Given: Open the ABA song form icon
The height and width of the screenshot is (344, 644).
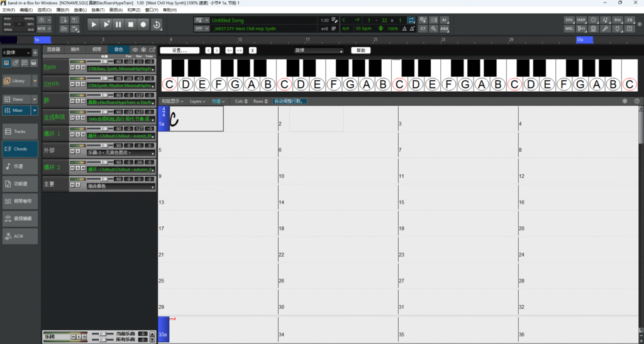Looking at the screenshot, I should click(444, 29).
